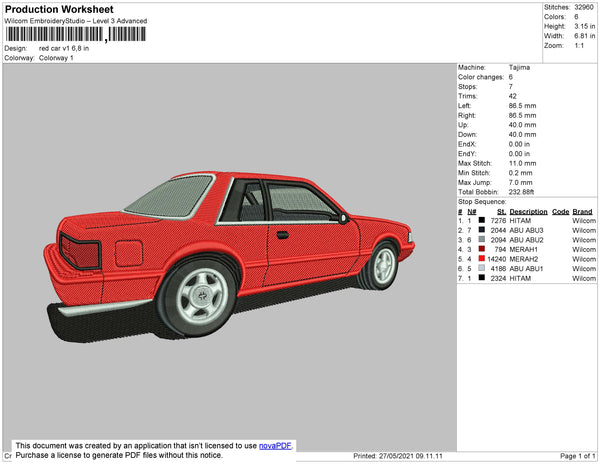The height and width of the screenshot is (464, 600).
Task: Click the St. stitch count column header
Action: pyautogui.click(x=501, y=212)
